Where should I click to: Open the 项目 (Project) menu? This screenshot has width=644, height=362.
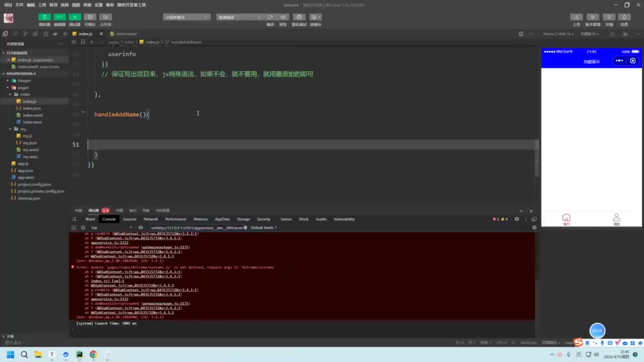8,5
